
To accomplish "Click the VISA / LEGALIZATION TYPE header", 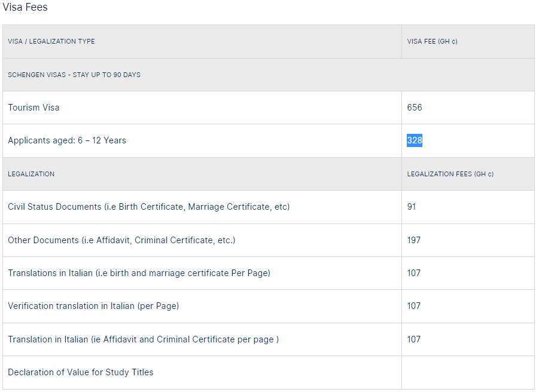I will tap(51, 41).
